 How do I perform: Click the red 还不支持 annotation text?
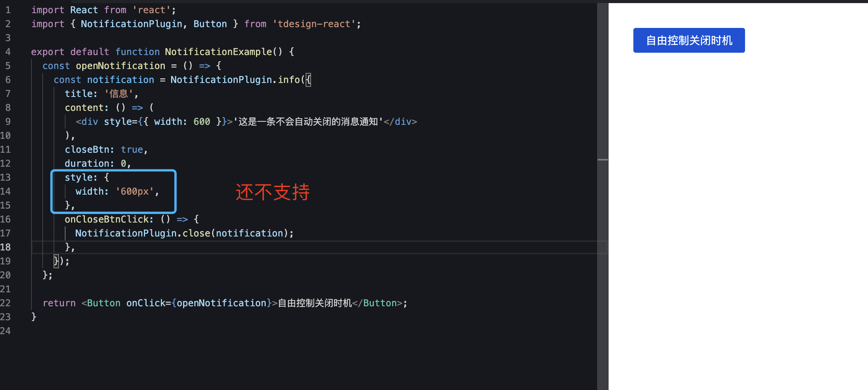tap(272, 192)
